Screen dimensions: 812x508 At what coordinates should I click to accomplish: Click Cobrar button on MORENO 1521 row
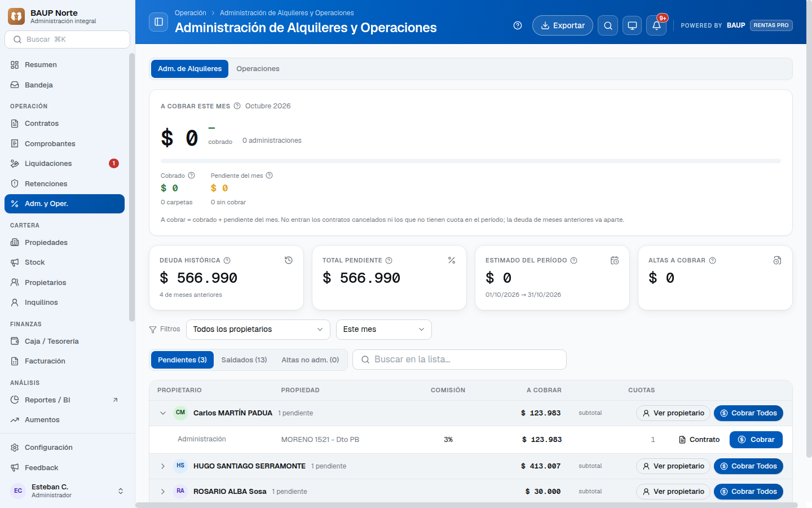pyautogui.click(x=756, y=440)
